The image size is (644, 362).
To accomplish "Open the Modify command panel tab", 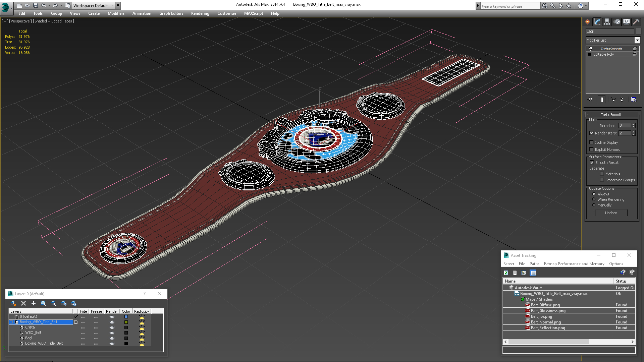I will point(597,22).
